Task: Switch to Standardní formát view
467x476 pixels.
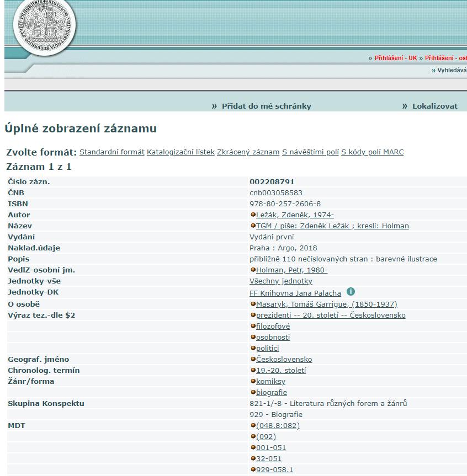Action: pyautogui.click(x=112, y=152)
